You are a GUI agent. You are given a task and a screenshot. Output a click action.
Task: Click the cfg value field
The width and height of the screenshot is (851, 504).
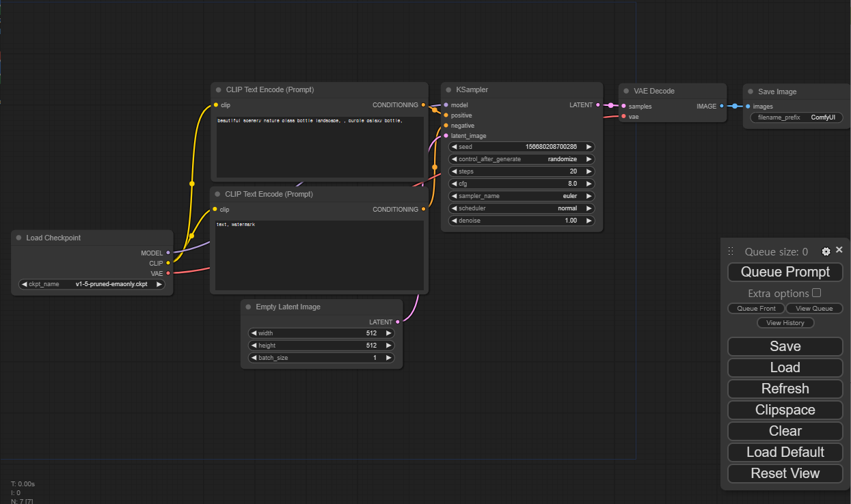pos(522,184)
